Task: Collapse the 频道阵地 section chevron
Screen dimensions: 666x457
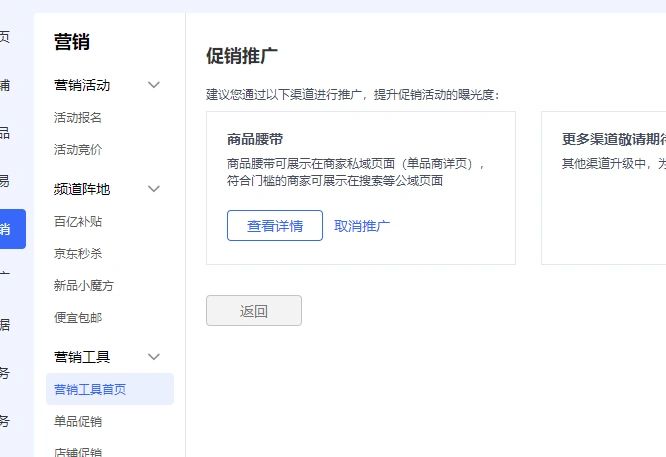Action: (x=154, y=189)
